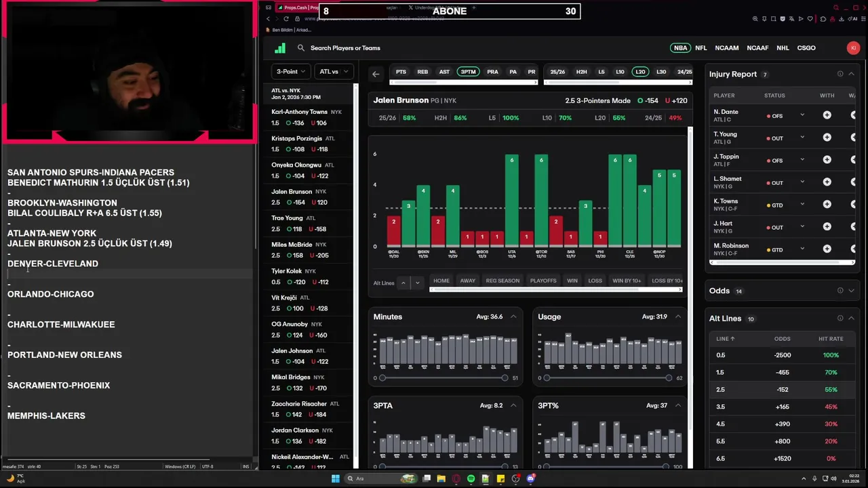Open the KI user avatar menu
Viewport: 868px width, 488px height.
[x=853, y=48]
